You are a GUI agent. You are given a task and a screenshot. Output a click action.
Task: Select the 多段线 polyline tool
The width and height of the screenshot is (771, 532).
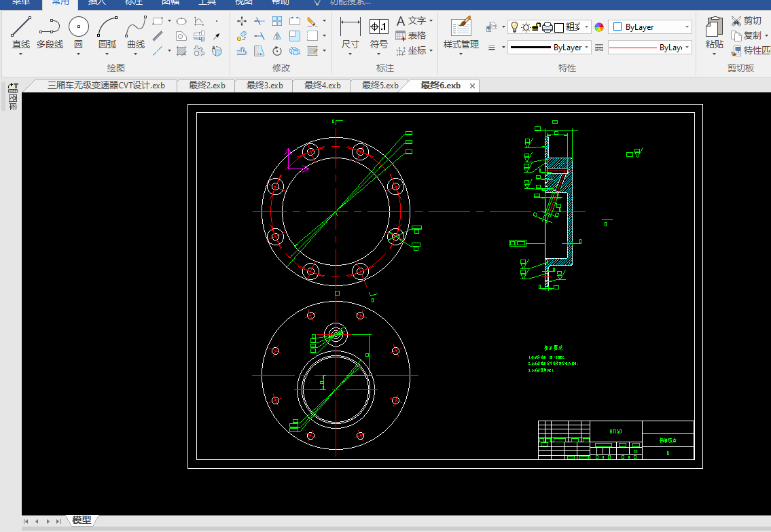point(50,31)
